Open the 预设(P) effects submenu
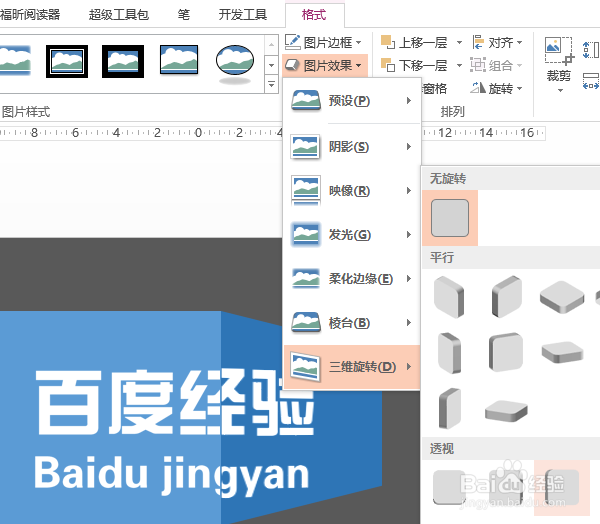Viewport: 600px width, 524px height. [352, 101]
